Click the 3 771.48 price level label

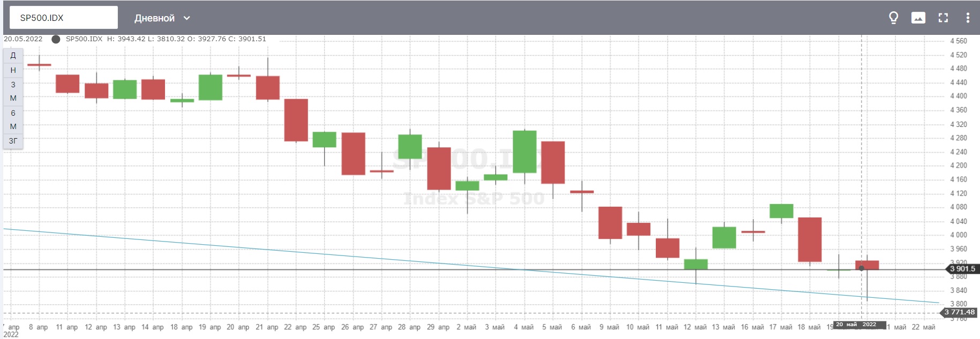click(x=960, y=312)
